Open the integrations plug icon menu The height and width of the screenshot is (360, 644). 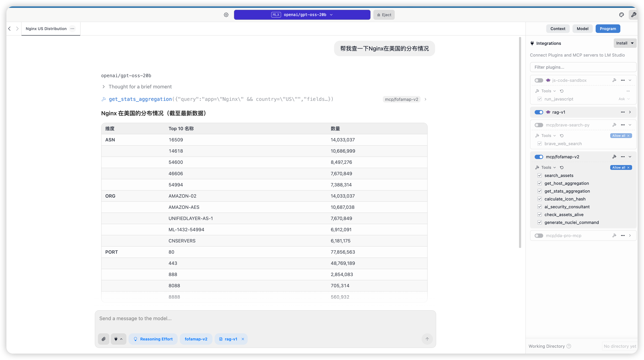[x=118, y=339]
